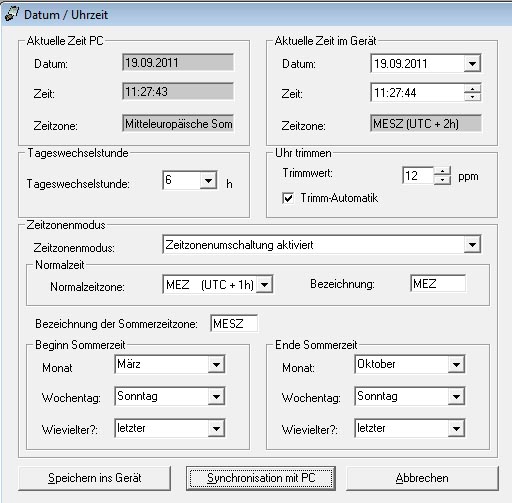Click the Sommerzeitzone MESZ name field

[x=234, y=323]
